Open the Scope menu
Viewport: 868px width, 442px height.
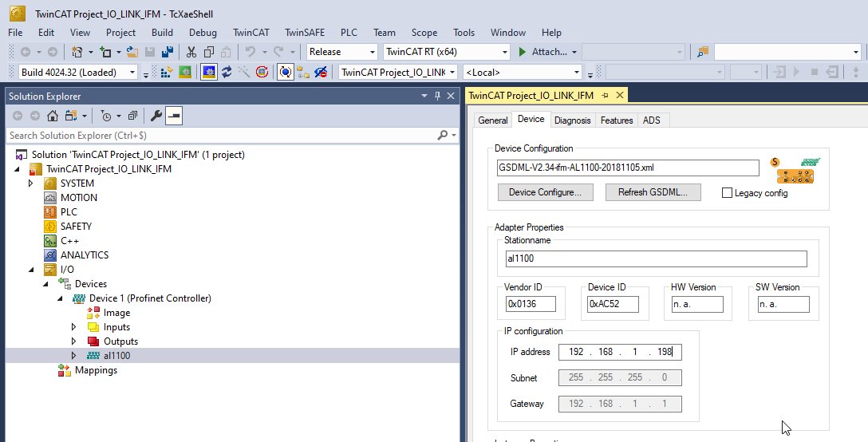(x=424, y=33)
